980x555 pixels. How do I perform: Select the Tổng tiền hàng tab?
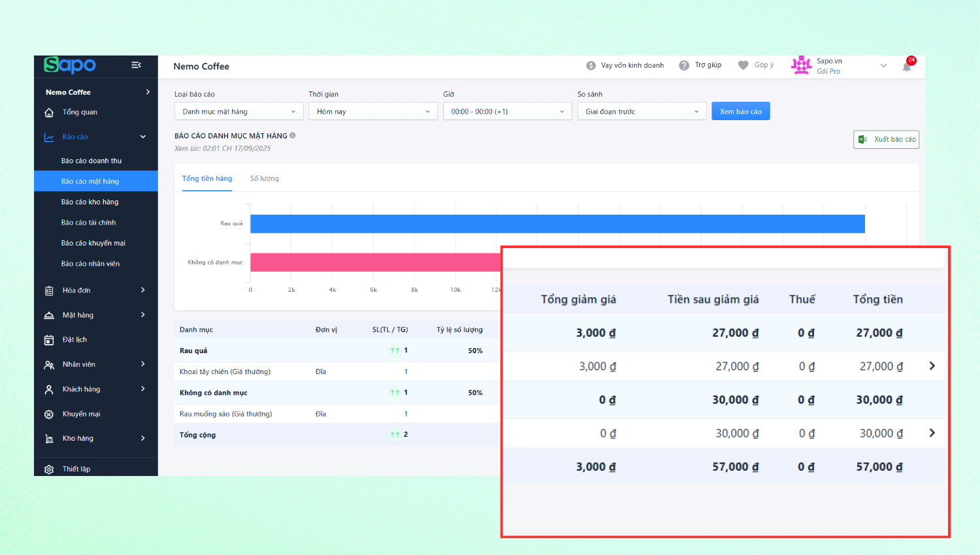pyautogui.click(x=207, y=179)
